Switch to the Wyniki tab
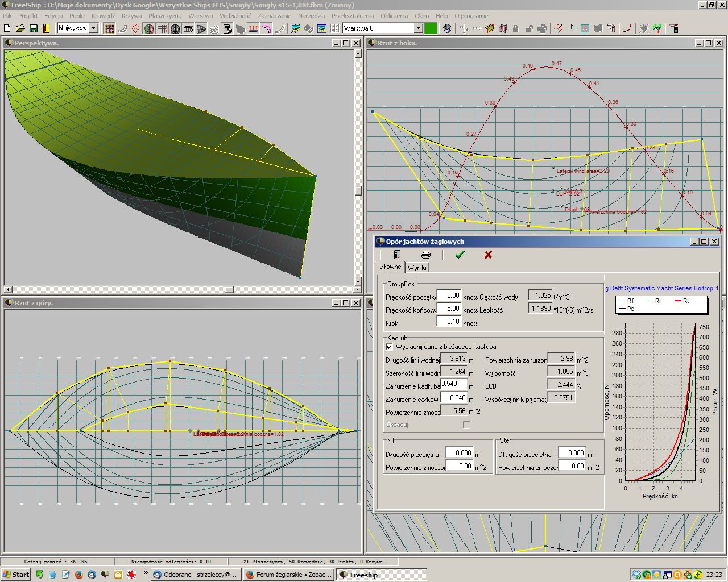This screenshot has width=728, height=582. 417,267
